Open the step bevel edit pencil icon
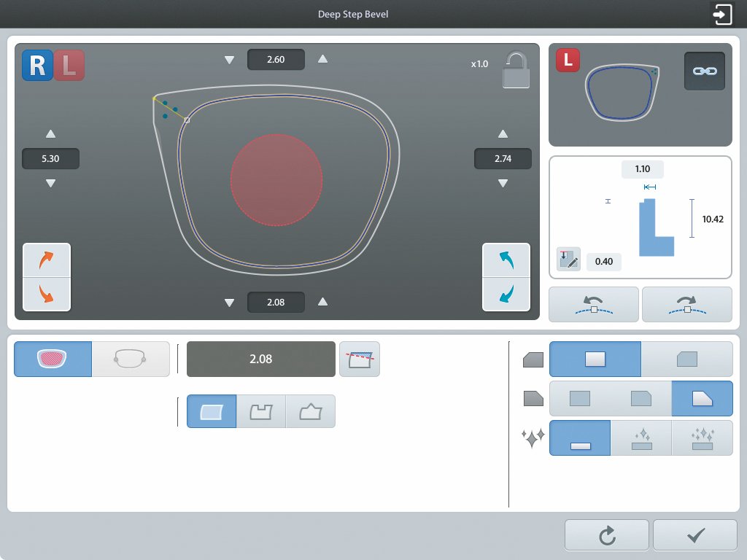This screenshot has height=560, width=747. [568, 260]
